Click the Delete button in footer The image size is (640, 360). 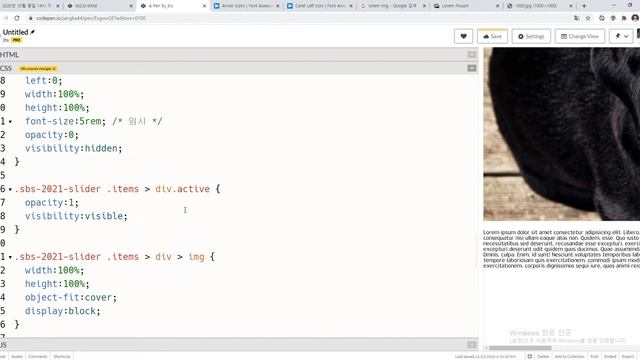tap(543, 356)
